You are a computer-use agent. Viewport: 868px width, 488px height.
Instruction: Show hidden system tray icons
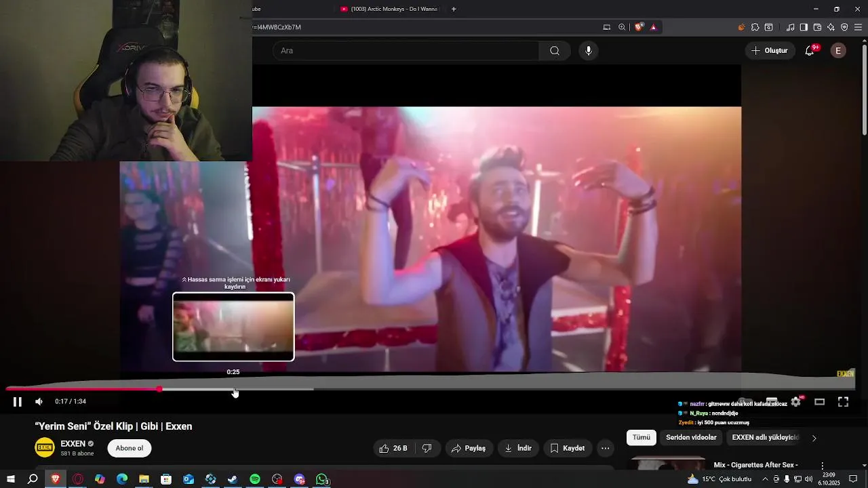[x=765, y=479]
